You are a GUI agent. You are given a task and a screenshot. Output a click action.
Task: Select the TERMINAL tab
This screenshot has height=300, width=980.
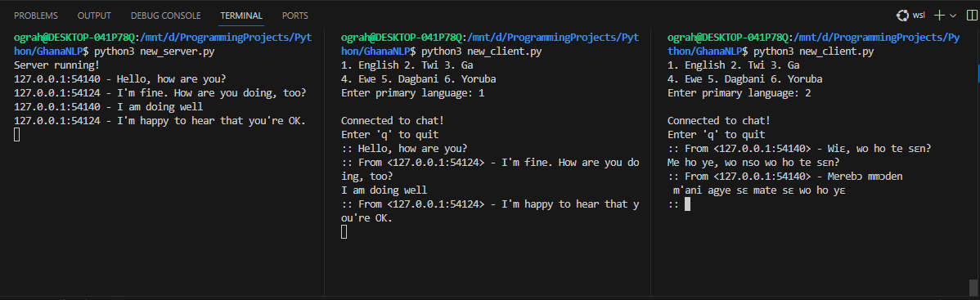point(241,16)
